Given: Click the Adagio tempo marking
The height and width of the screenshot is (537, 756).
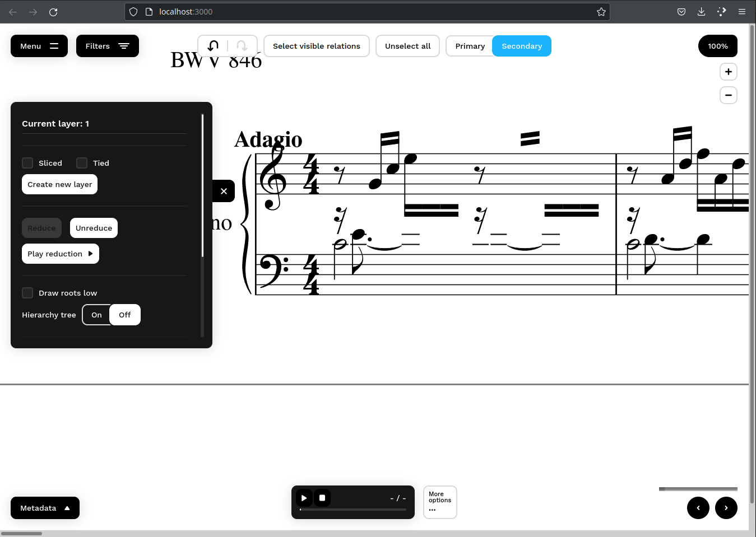Looking at the screenshot, I should point(268,139).
